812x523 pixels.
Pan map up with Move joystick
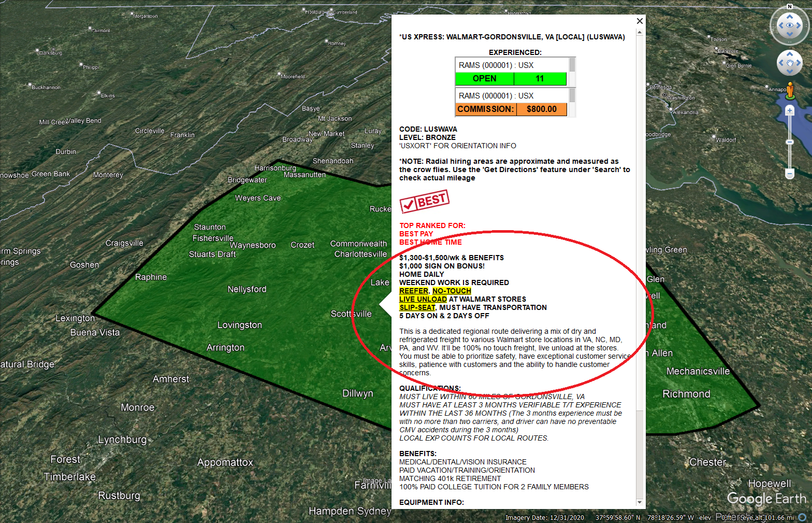point(790,54)
